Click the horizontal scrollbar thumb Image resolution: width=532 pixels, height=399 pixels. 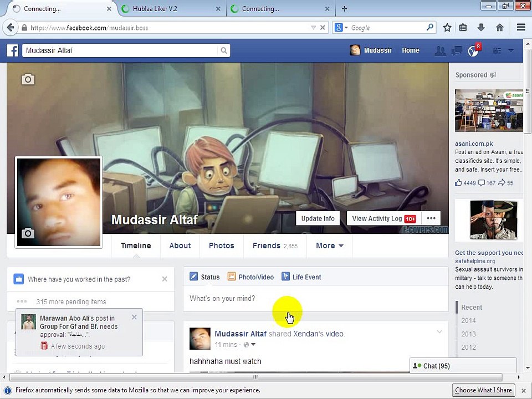pos(256,377)
